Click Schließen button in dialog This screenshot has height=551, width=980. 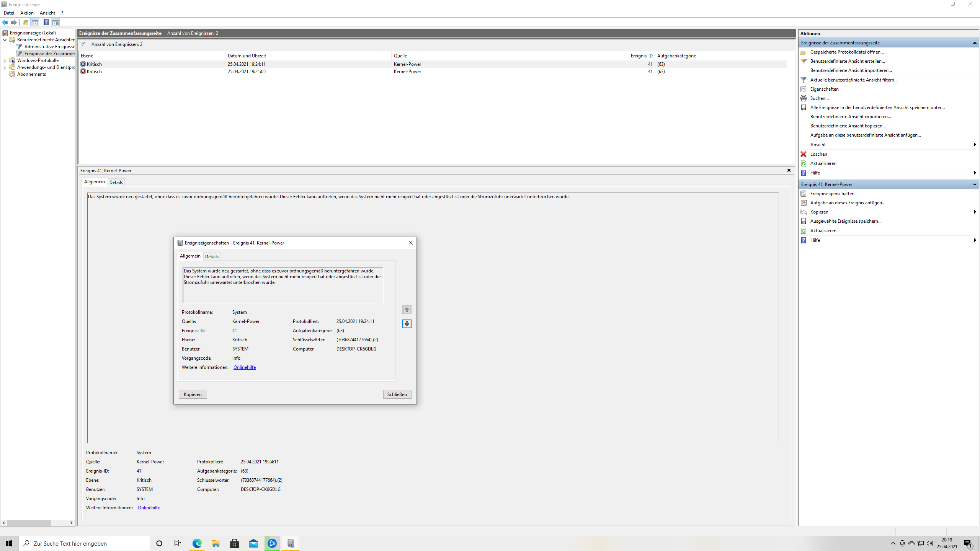(397, 395)
